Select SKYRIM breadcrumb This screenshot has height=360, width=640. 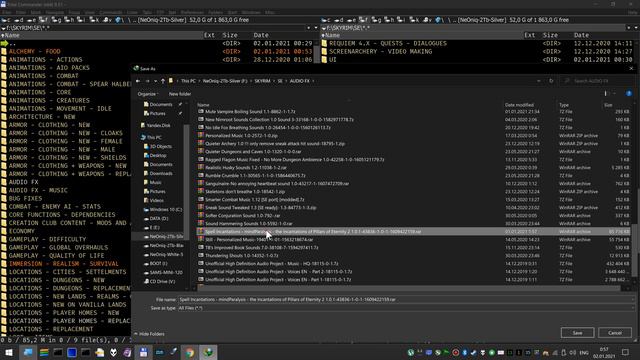pos(262,81)
